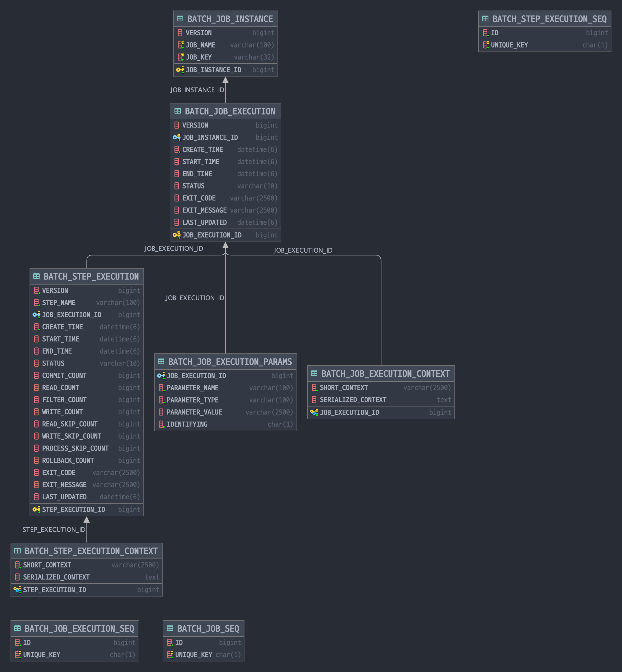Click the JOB_INSTANCE_ID relationship label
Image resolution: width=622 pixels, height=672 pixels.
coord(197,90)
